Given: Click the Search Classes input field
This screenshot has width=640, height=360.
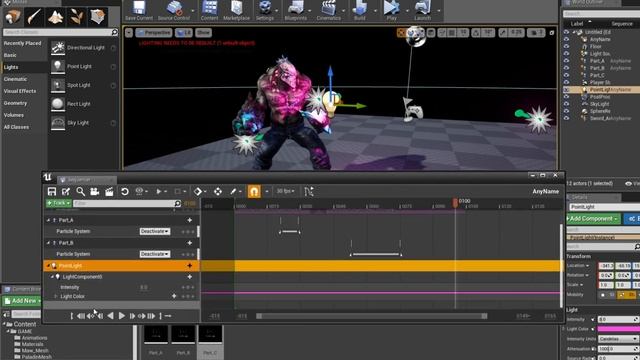Looking at the screenshot, I should click(60, 32).
